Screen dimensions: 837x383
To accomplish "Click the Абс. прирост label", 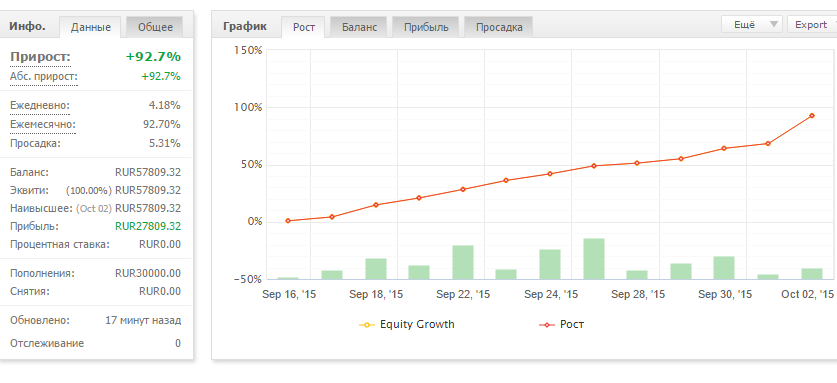I will (x=44, y=77).
